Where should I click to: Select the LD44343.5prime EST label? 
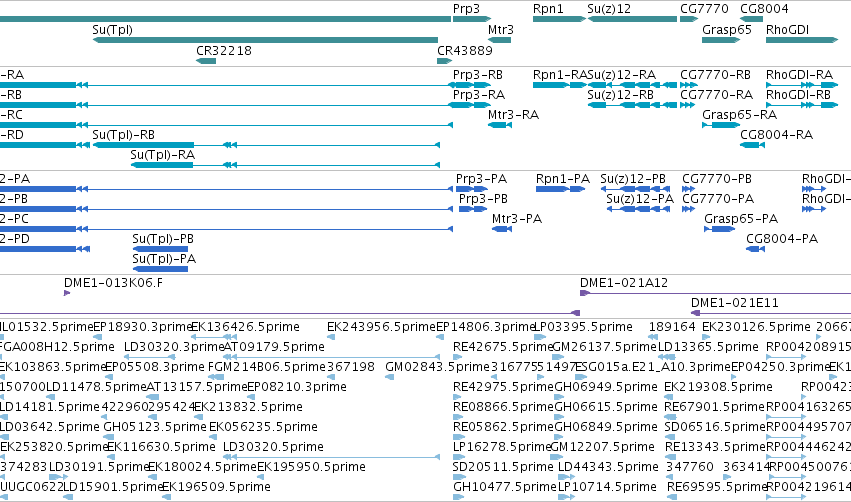[608, 468]
